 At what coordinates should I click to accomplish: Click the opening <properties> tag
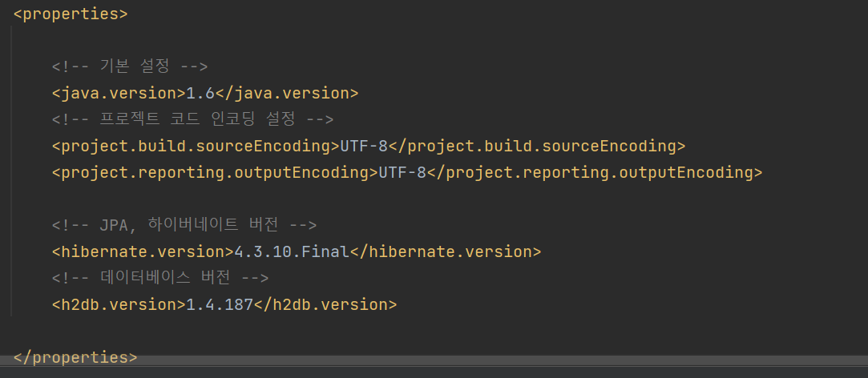71,14
